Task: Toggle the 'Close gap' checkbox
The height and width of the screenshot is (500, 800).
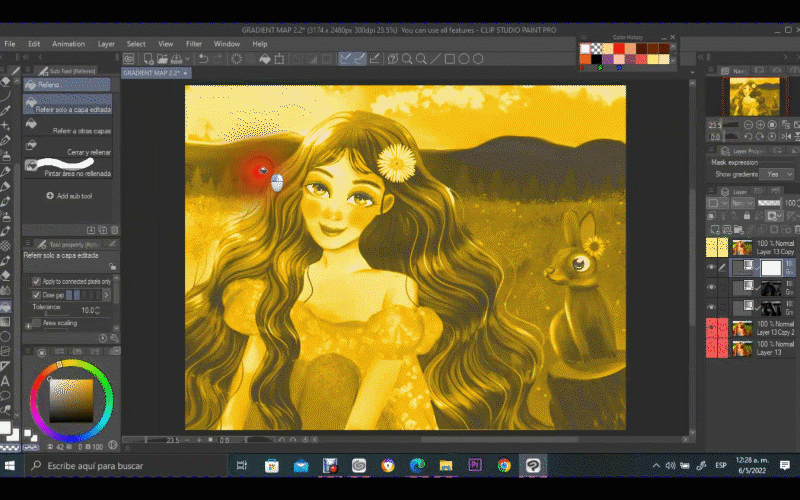Action: click(x=36, y=296)
